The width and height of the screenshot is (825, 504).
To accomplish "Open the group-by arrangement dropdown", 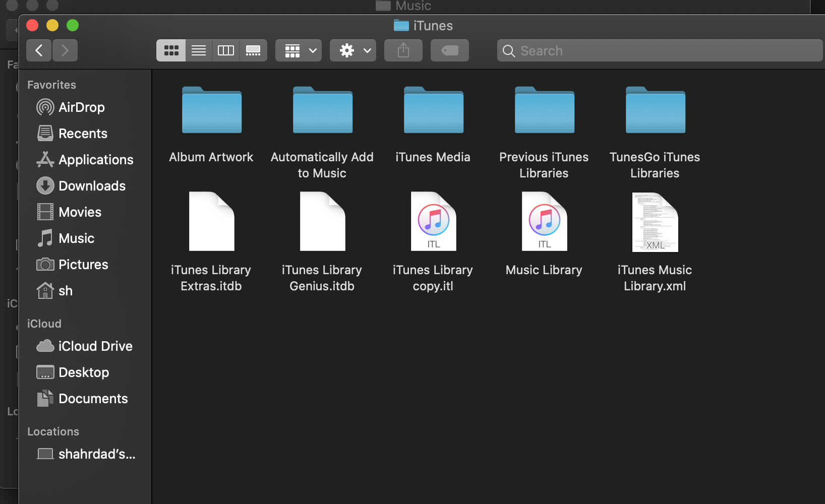I will coord(299,50).
